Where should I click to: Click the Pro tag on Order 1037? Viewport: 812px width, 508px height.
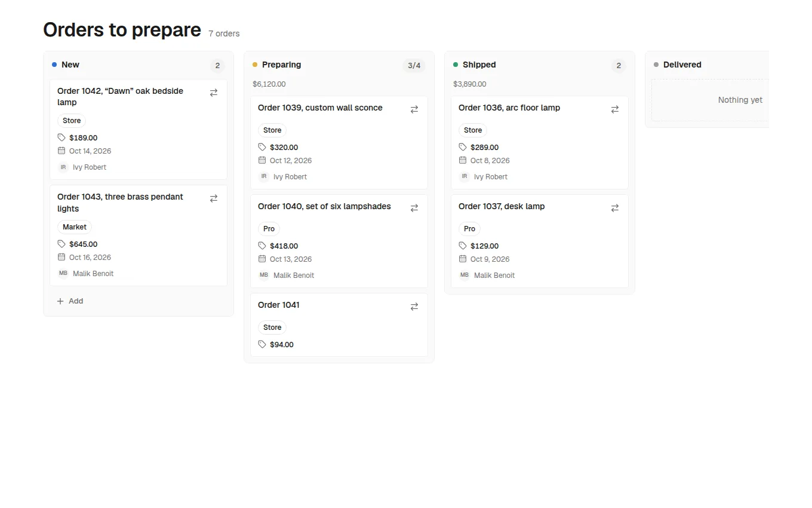469,229
